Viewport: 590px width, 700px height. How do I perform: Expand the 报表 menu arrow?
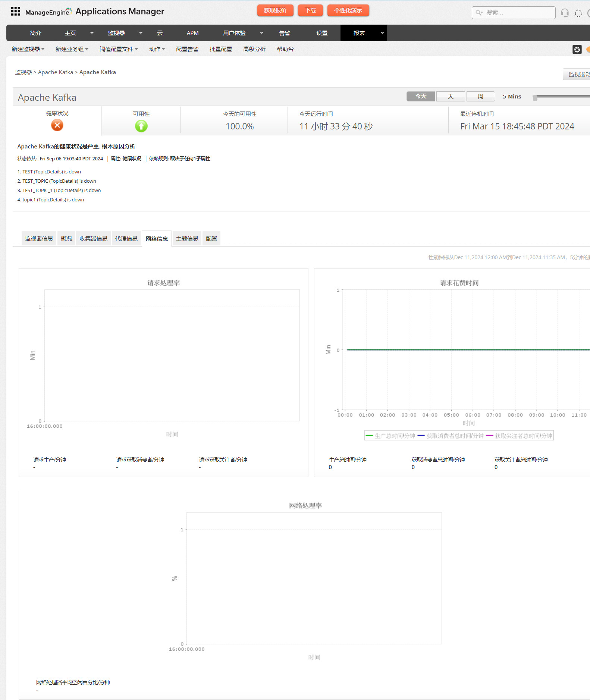coord(382,33)
